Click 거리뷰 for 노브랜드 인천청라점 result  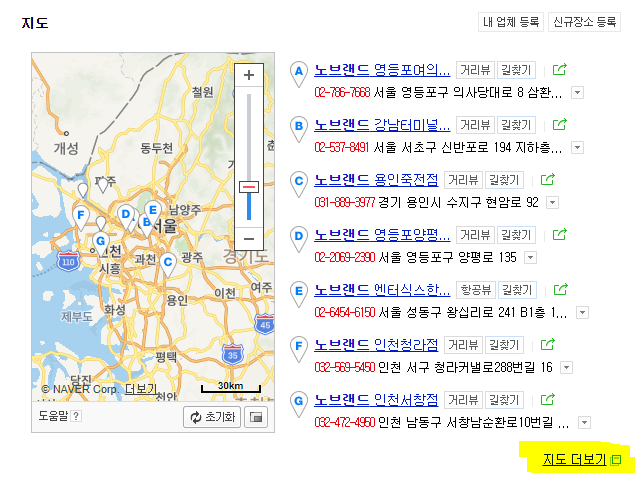click(463, 345)
